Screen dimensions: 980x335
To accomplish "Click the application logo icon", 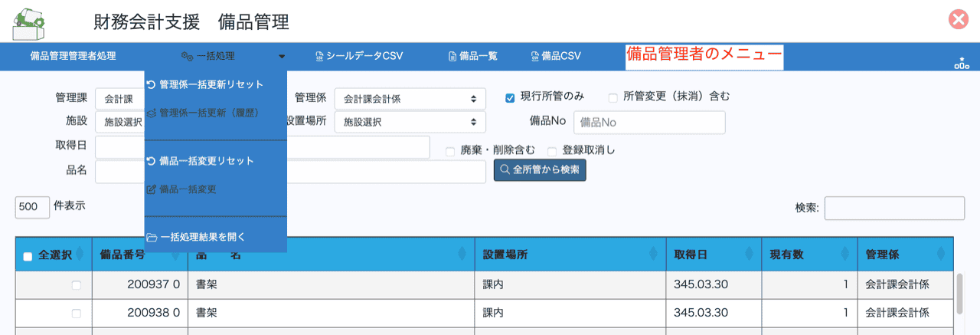I will tap(28, 23).
